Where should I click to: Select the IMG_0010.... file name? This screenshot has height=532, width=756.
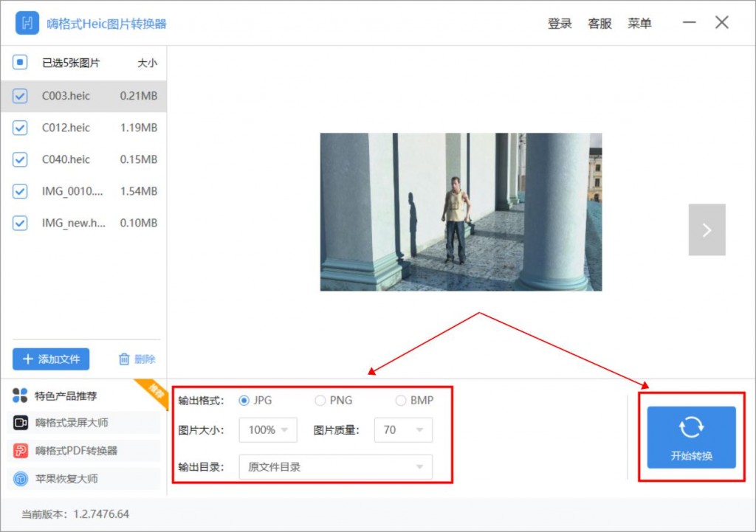pyautogui.click(x=72, y=191)
